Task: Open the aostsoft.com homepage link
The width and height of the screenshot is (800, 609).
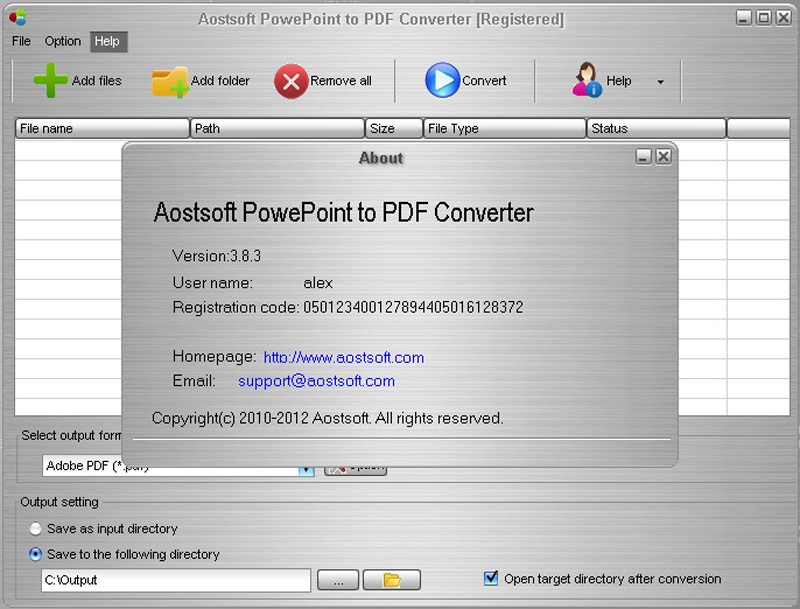Action: pyautogui.click(x=343, y=357)
